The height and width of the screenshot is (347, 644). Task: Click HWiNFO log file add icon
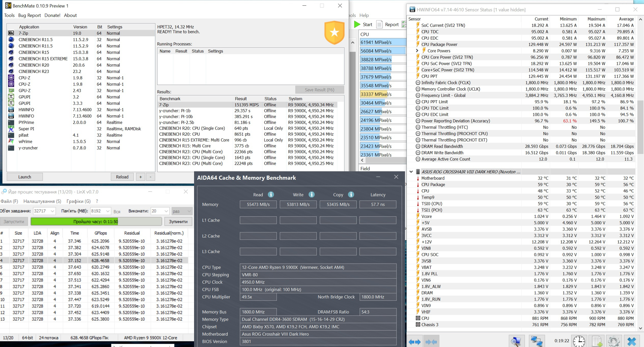(597, 341)
